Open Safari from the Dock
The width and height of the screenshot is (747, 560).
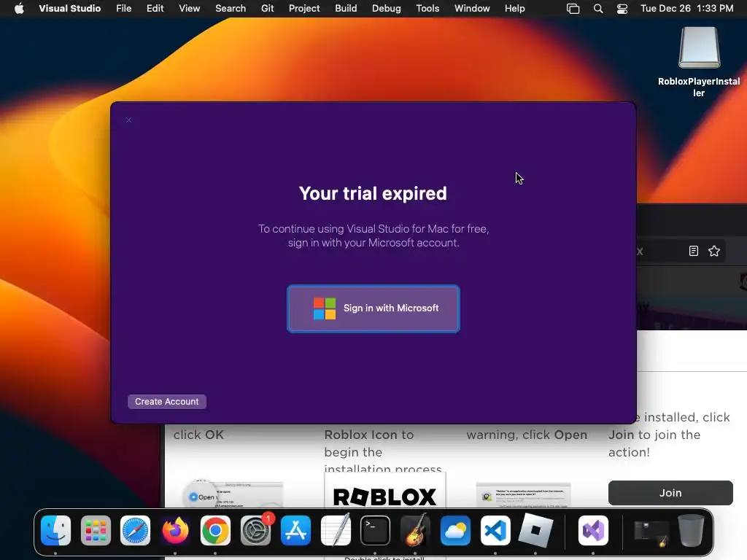tap(135, 531)
